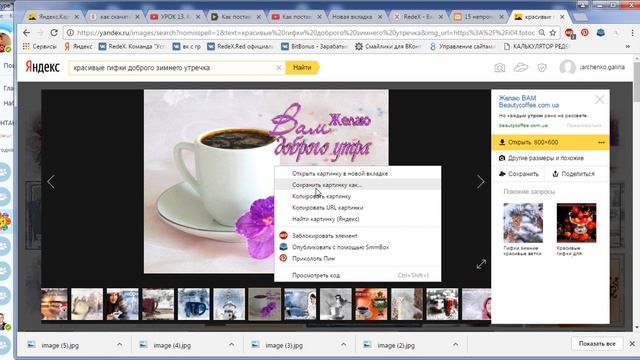Reload the page with the refresh icon
Viewport: 640px width, 360px height.
tap(54, 33)
